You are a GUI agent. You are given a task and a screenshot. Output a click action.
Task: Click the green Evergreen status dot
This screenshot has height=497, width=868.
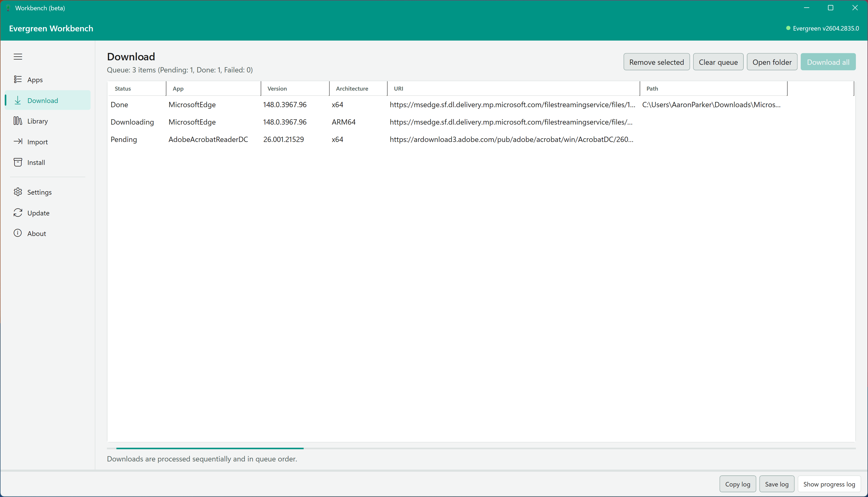788,28
